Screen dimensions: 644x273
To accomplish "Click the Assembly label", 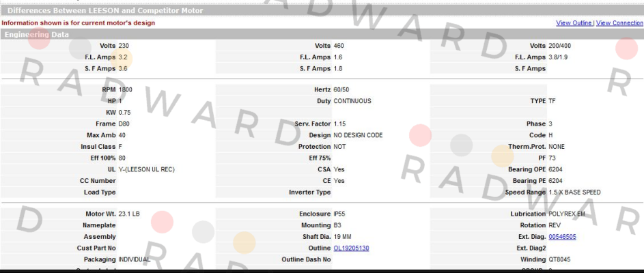I will (100, 236).
